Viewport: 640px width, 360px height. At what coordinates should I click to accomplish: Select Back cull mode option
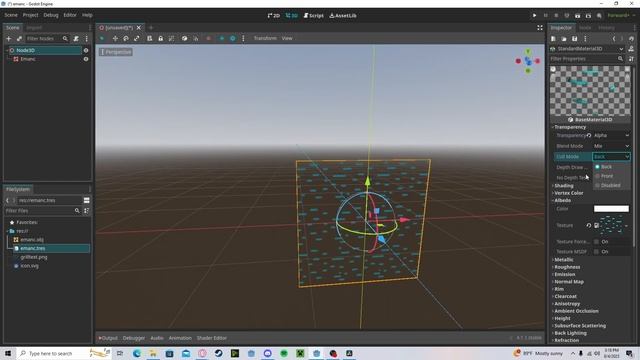coord(611,167)
